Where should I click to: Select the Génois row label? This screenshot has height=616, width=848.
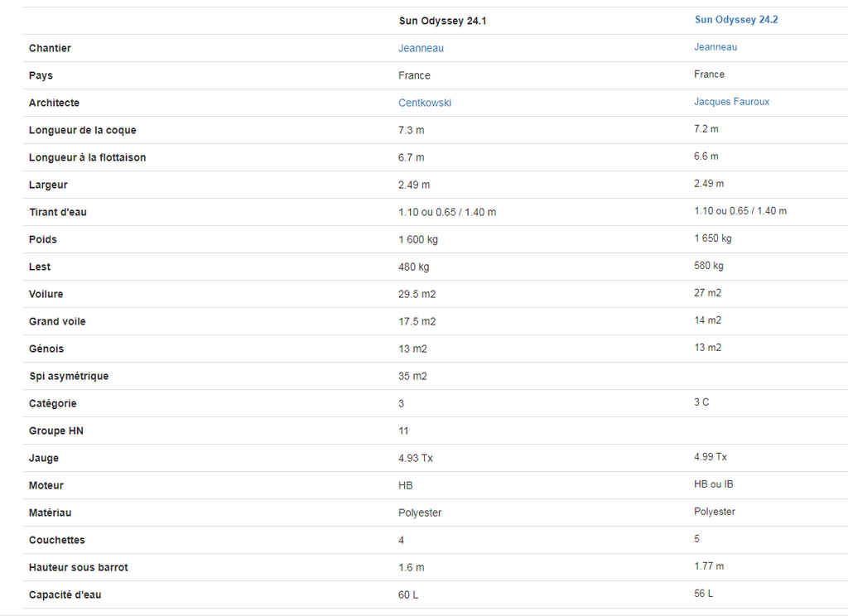pyautogui.click(x=46, y=349)
